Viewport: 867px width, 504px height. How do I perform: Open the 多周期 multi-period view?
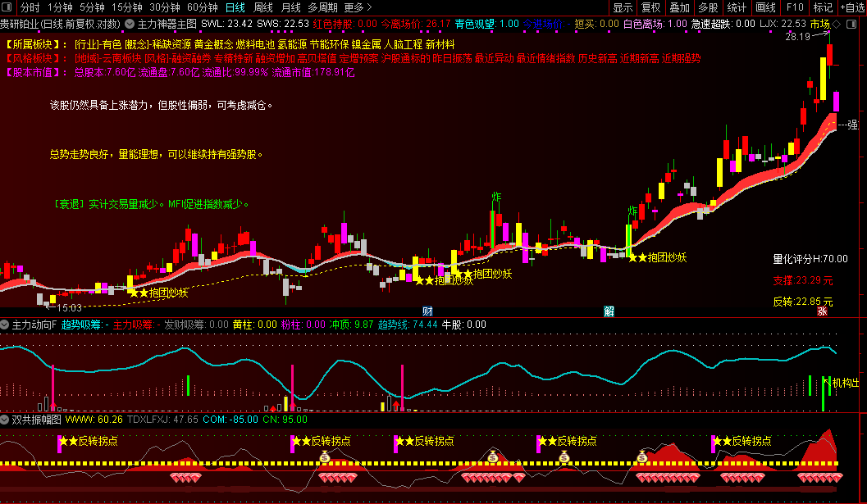pyautogui.click(x=322, y=7)
